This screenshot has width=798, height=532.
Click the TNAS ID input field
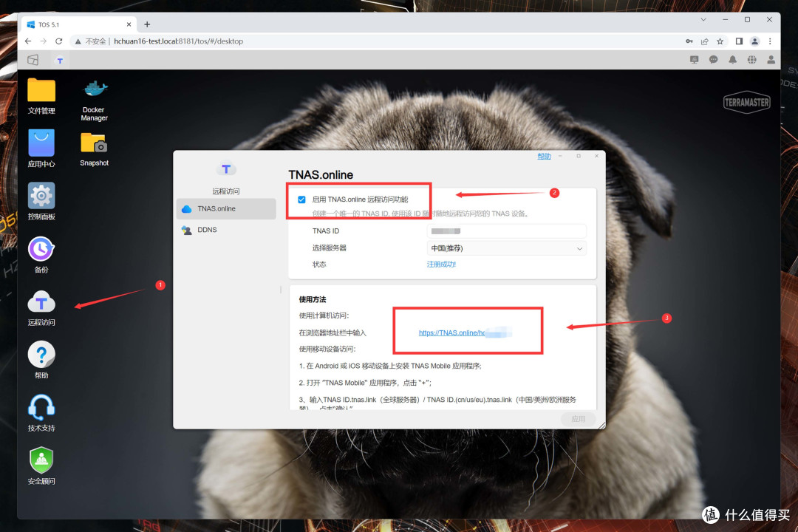506,231
